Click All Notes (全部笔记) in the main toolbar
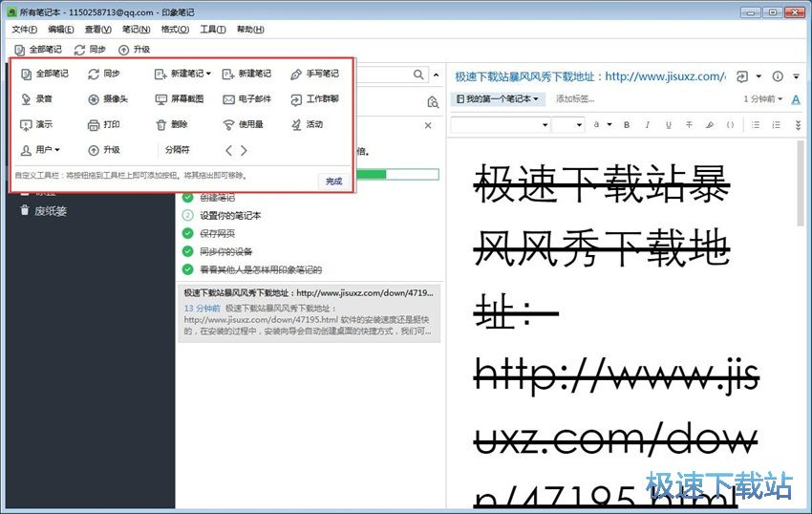This screenshot has width=812, height=514. pyautogui.click(x=38, y=50)
